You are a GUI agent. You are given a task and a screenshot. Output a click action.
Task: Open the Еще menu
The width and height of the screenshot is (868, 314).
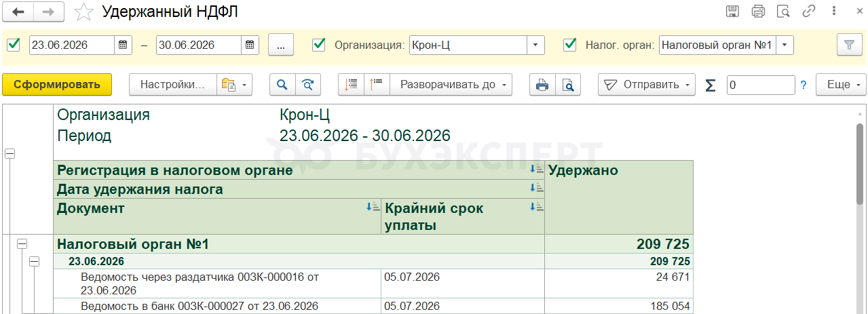pos(841,85)
